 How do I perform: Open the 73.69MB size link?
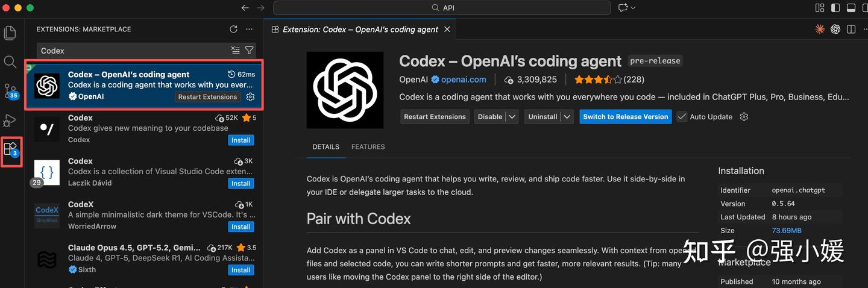point(787,231)
